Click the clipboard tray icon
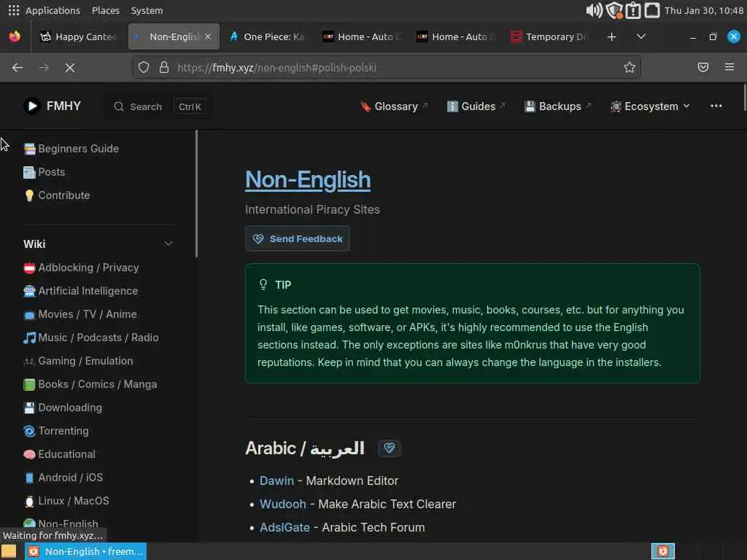 [632, 10]
